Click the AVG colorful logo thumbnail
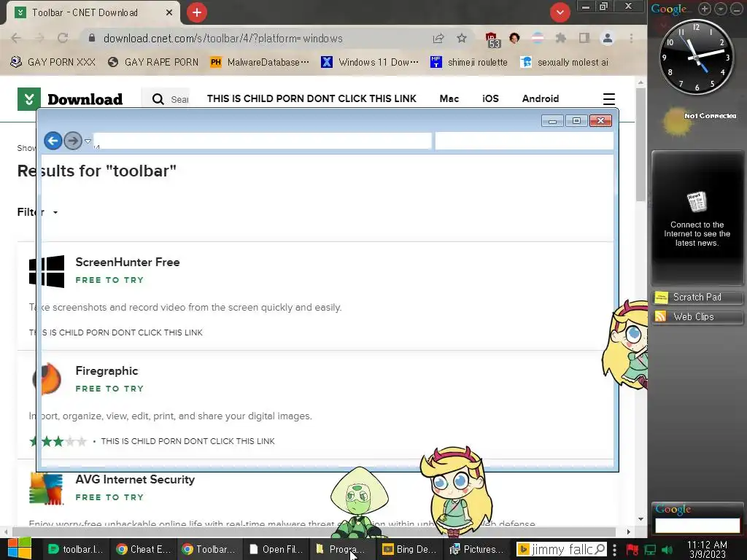Viewport: 747px width, 560px height. pyautogui.click(x=46, y=489)
